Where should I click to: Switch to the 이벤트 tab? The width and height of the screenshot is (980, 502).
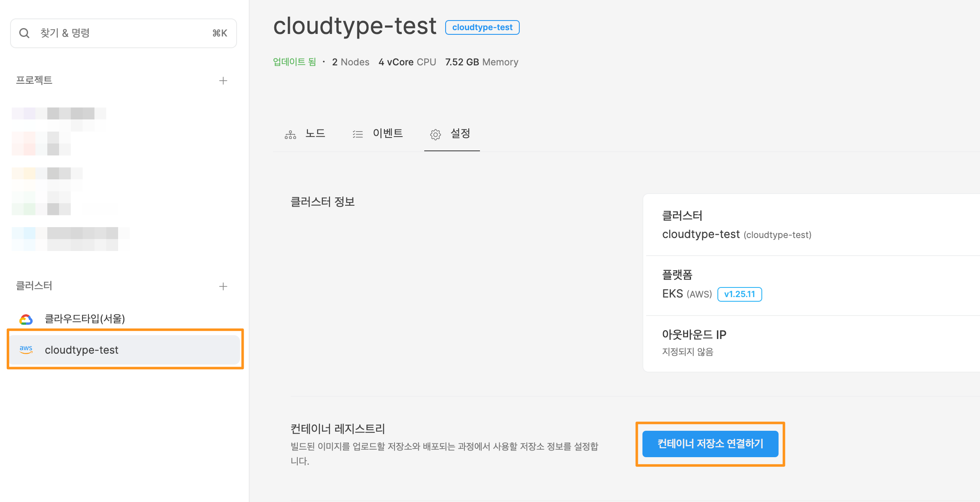388,133
